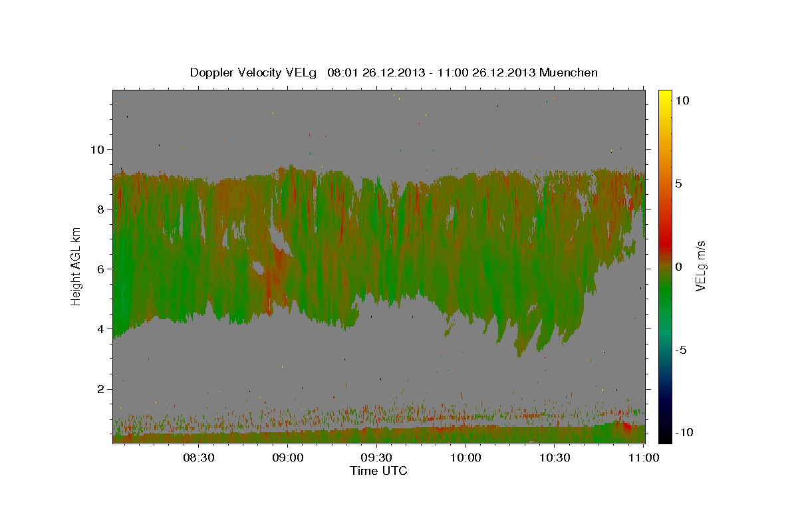
Task: Click the colorbar label 5
Action: coord(679,183)
